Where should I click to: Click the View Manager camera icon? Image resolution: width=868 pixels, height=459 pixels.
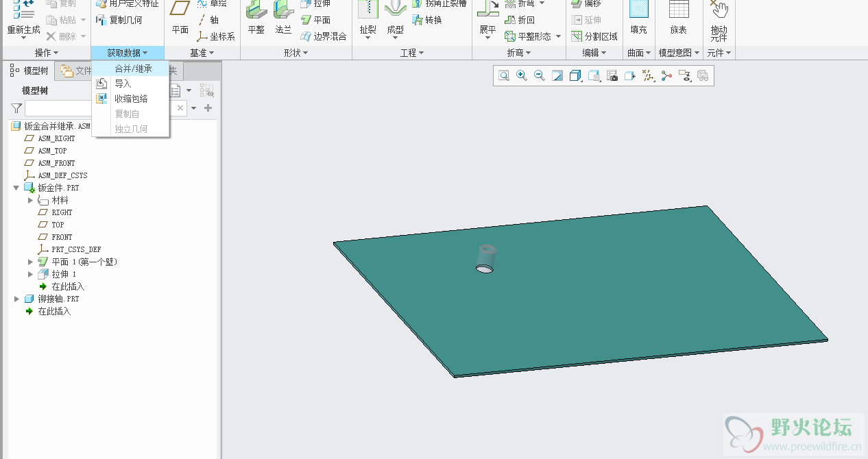tap(612, 76)
